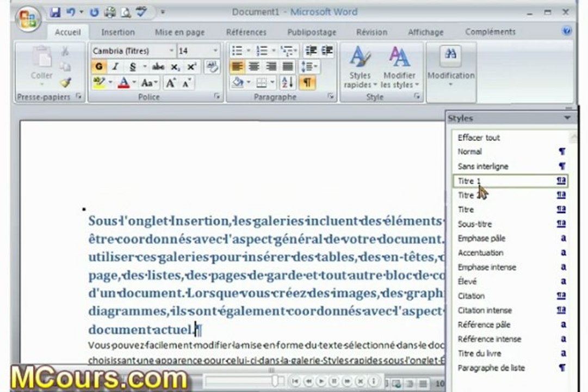The height and width of the screenshot is (392, 588).
Task: Open the Cambria (Titres) font name box
Action: click(133, 50)
